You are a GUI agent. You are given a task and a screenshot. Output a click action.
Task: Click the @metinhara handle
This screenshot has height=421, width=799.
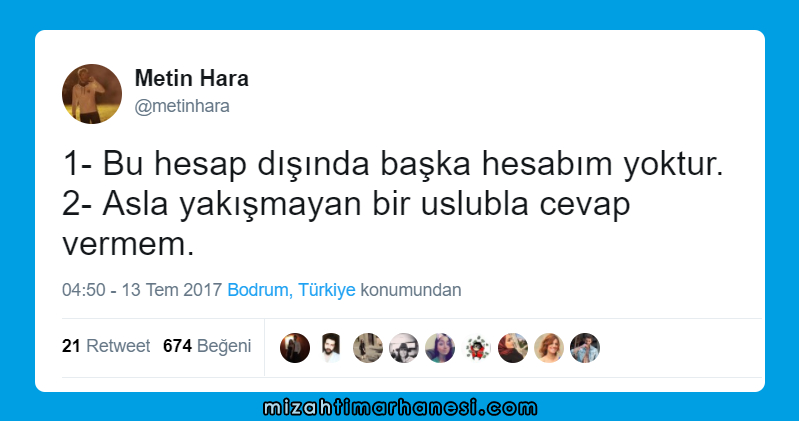click(182, 106)
